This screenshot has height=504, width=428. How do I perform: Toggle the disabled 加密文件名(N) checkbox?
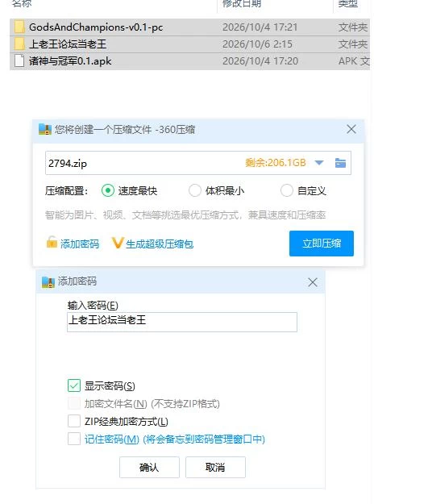pyautogui.click(x=74, y=403)
